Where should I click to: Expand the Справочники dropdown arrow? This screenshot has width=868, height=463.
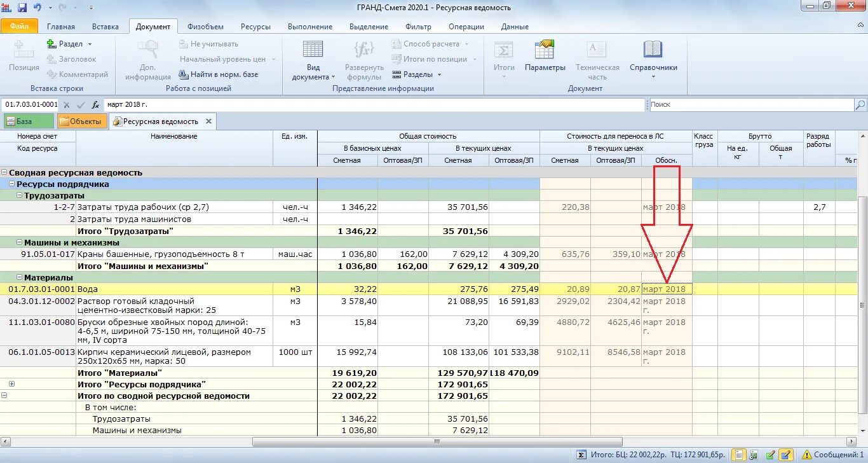point(653,78)
